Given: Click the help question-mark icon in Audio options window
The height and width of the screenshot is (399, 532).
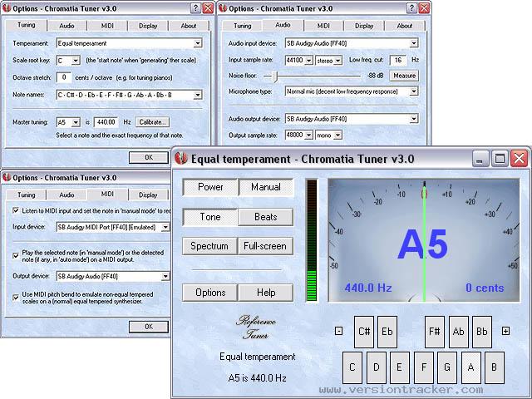Looking at the screenshot, I should coord(411,8).
